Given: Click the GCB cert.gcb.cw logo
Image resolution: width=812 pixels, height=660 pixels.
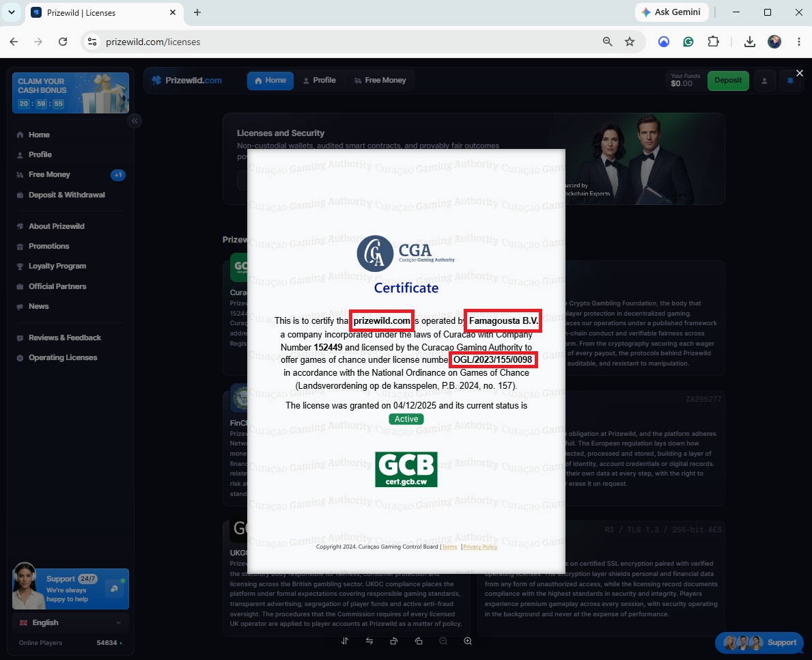Looking at the screenshot, I should pos(406,469).
